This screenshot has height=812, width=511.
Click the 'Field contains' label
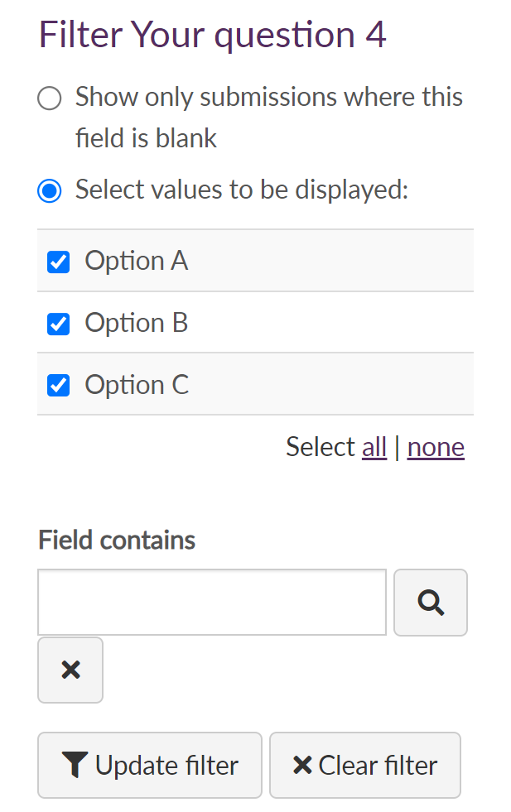[117, 541]
